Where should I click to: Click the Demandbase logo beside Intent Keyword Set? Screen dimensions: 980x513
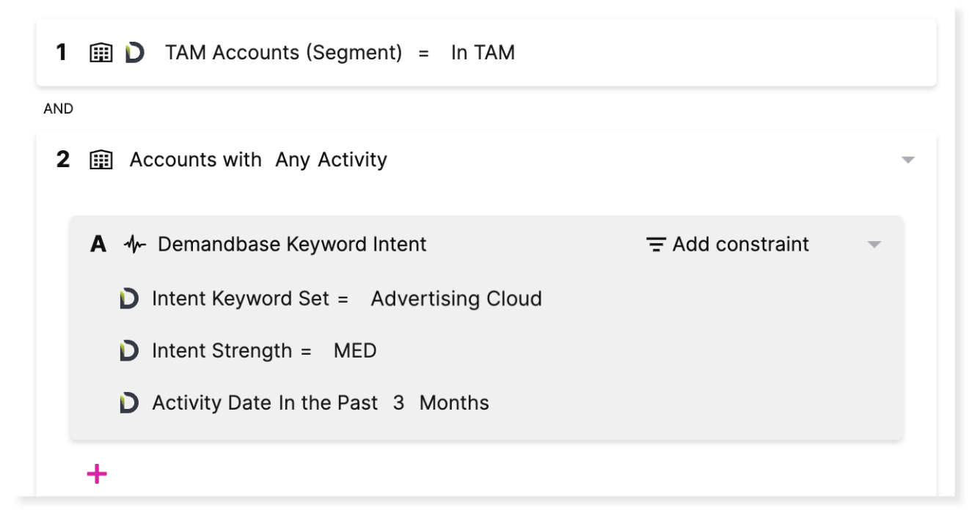pos(129,299)
